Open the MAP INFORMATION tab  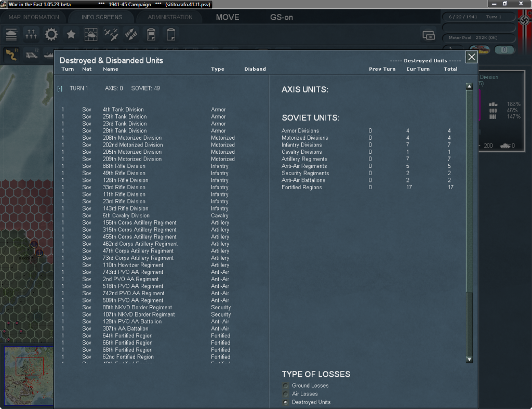tap(34, 17)
